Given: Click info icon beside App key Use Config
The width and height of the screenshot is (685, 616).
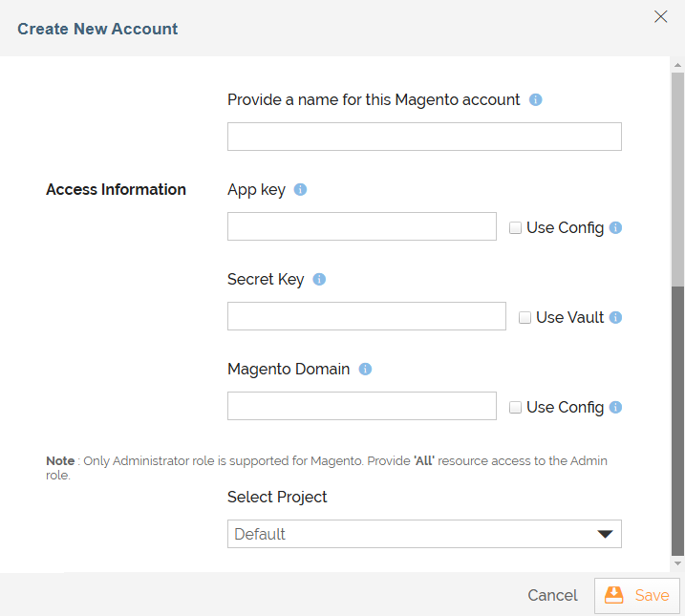Looking at the screenshot, I should point(615,227).
